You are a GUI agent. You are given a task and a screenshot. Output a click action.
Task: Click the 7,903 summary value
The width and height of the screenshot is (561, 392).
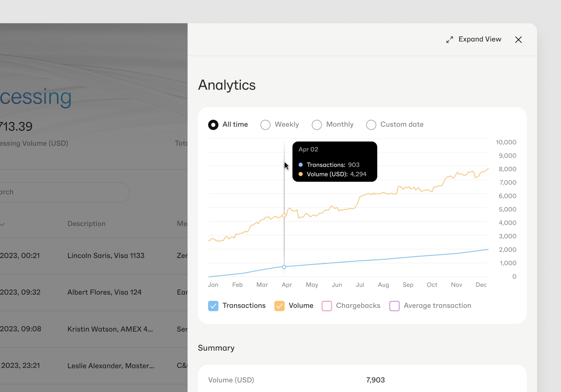pyautogui.click(x=375, y=380)
